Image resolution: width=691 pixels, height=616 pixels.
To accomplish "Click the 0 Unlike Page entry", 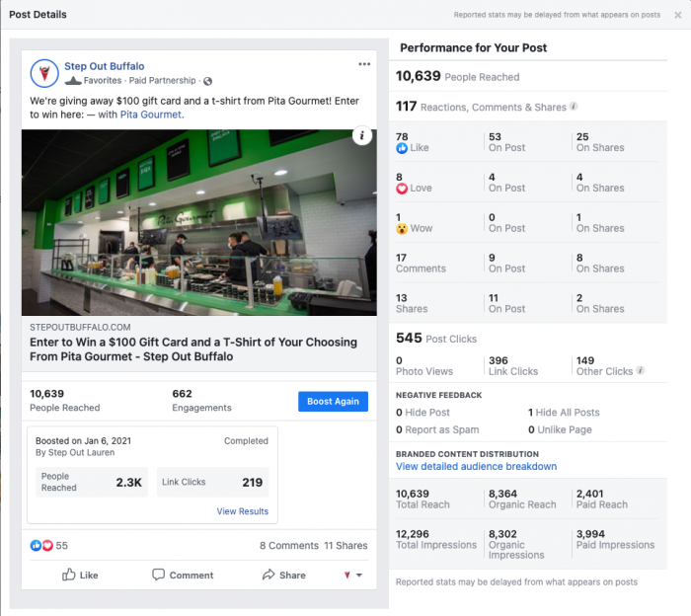I will (x=560, y=429).
